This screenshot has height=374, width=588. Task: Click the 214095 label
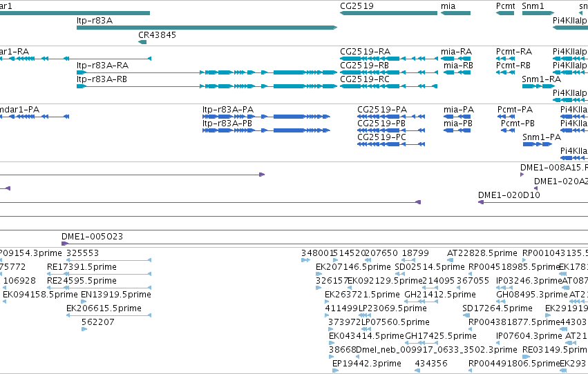(x=438, y=281)
